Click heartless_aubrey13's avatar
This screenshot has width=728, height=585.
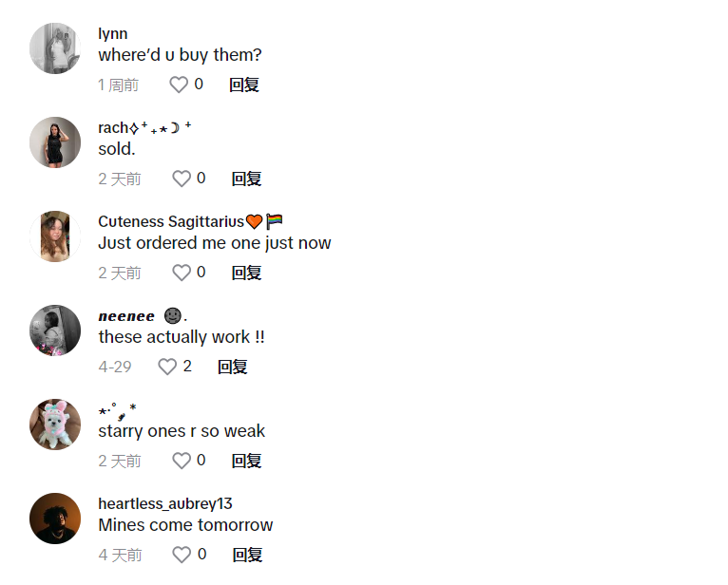pos(55,519)
